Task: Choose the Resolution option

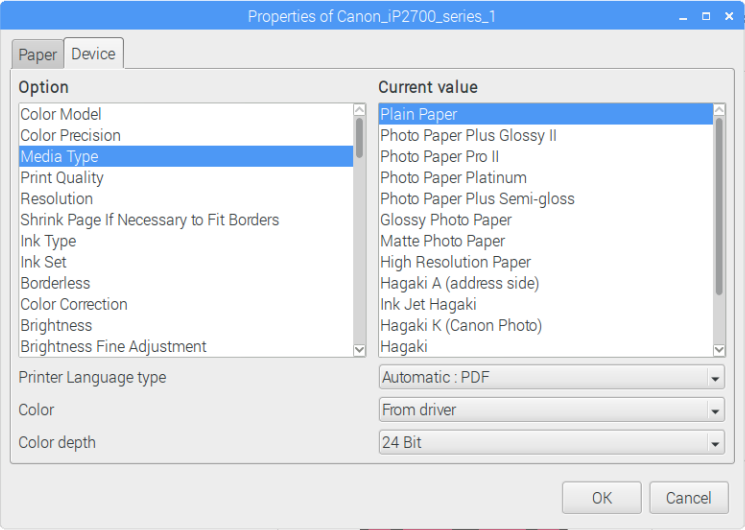Action: click(186, 199)
